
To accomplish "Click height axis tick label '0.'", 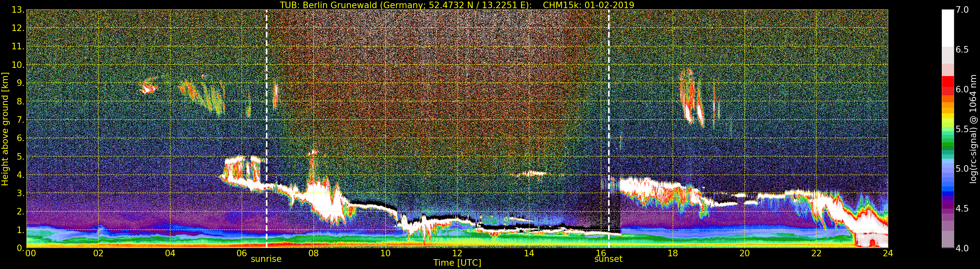I will click(x=21, y=248).
